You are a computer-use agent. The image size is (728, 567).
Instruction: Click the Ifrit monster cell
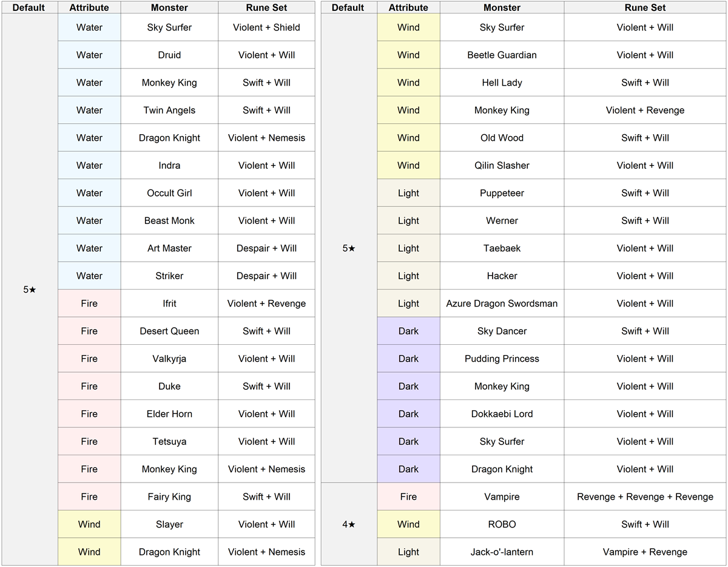[x=169, y=304]
